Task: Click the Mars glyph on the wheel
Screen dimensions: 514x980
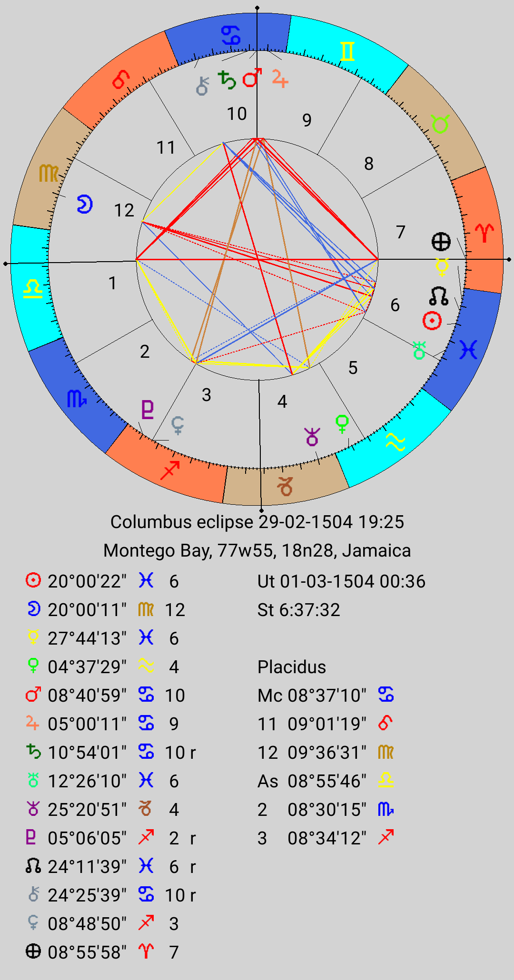Action: [252, 78]
